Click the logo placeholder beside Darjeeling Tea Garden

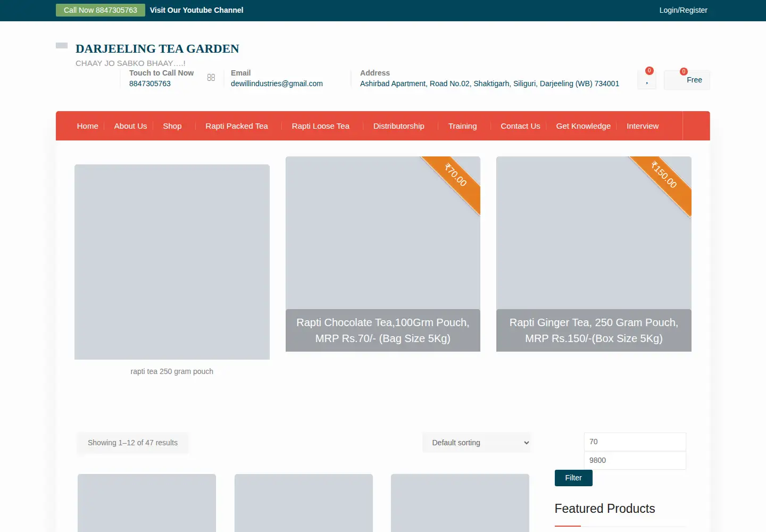click(62, 46)
